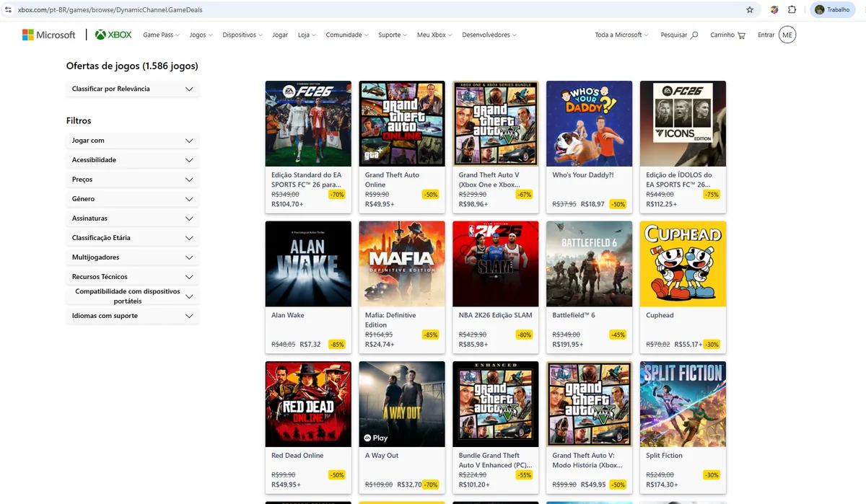
Task: Expand Toda a Microsoft dropdown
Action: pyautogui.click(x=621, y=35)
